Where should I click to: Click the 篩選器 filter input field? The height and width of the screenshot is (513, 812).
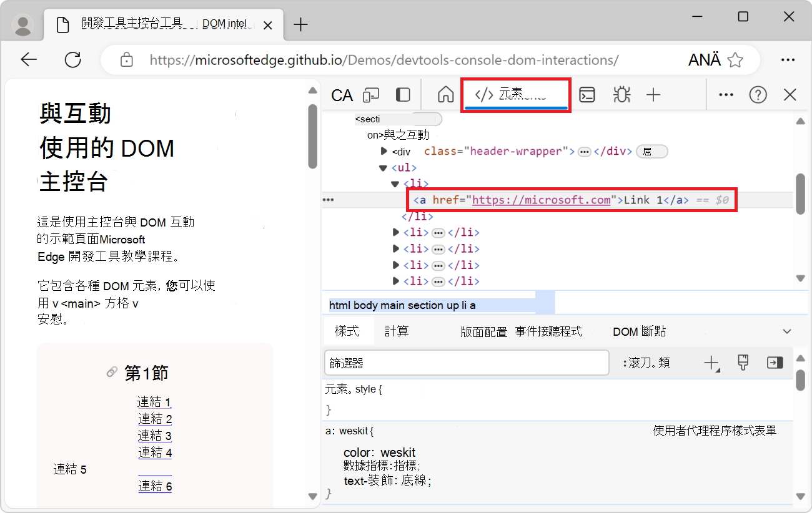[465, 363]
